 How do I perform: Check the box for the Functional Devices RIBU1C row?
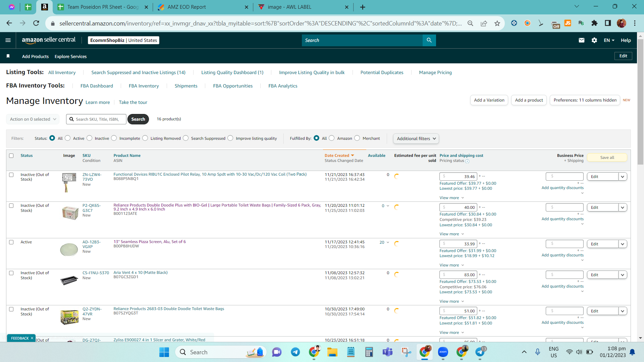[11, 175]
